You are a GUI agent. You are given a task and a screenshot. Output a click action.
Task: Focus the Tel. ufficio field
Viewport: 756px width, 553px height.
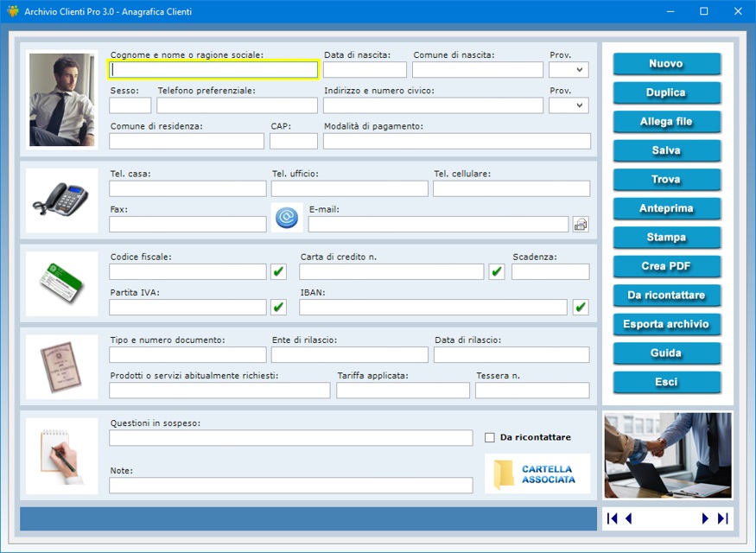tap(350, 188)
